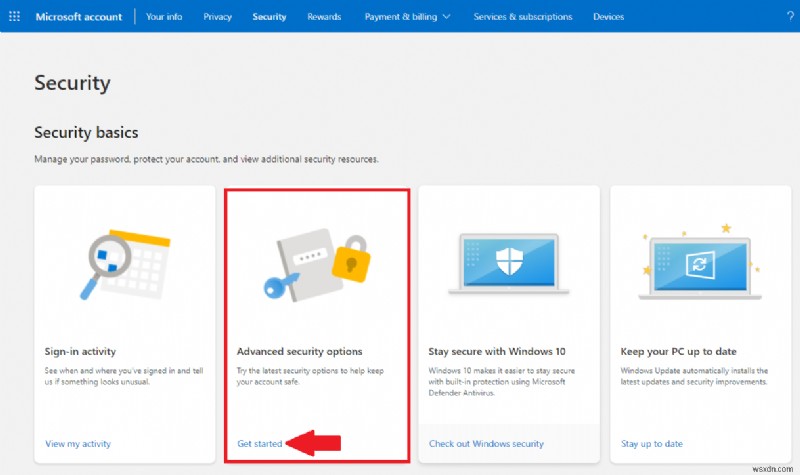
Task: Open the Rewards tab
Action: 324,16
